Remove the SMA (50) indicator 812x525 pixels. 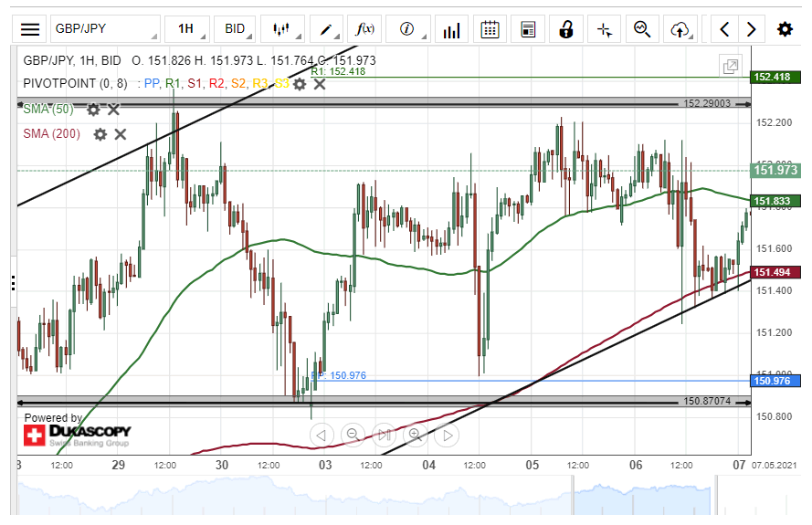[x=114, y=110]
